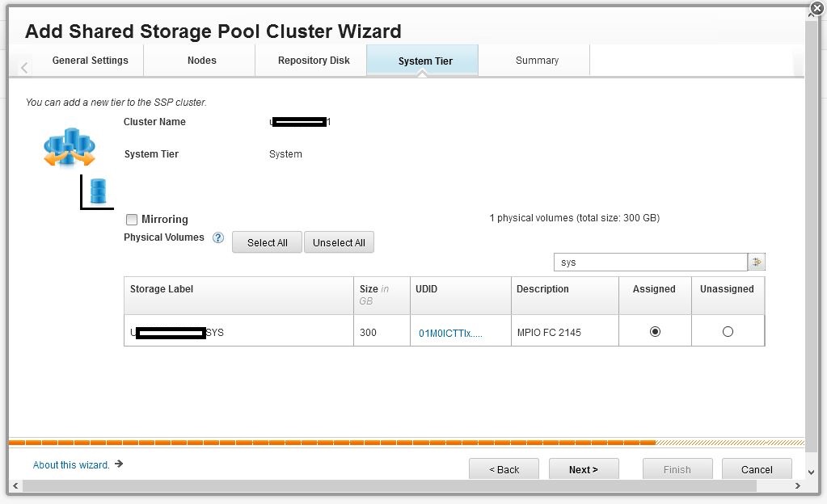The width and height of the screenshot is (827, 504).
Task: Select the Unassigned radio button for the SYS volume
Action: (x=728, y=331)
